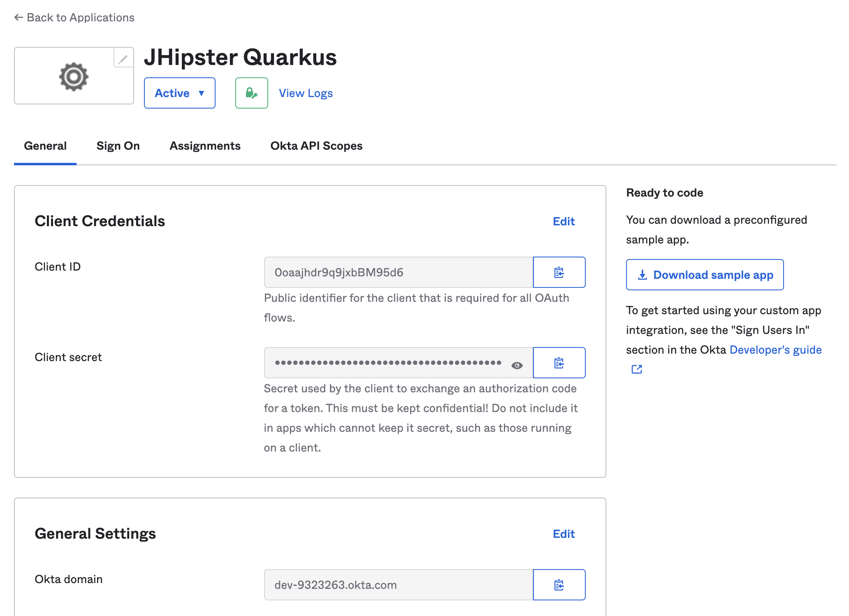Switch to the Sign On tab
Image resolution: width=849 pixels, height=616 pixels.
tap(118, 146)
